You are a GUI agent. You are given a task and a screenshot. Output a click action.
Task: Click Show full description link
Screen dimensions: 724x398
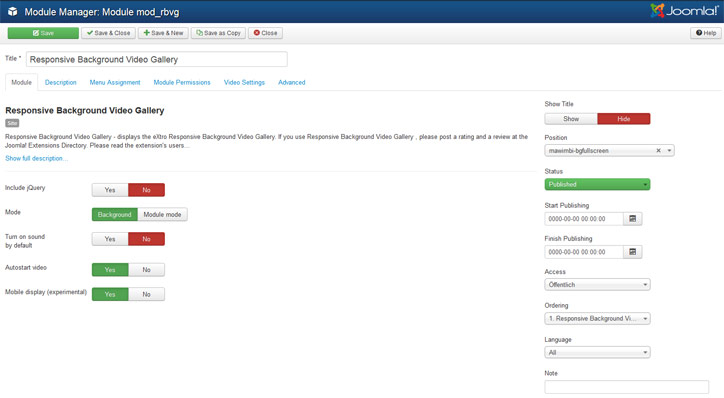click(x=36, y=158)
